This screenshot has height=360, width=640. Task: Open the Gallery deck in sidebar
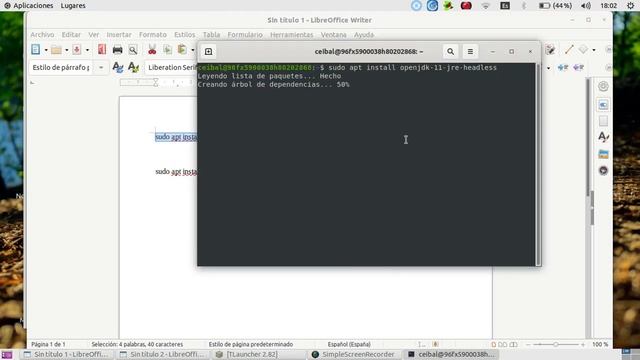tap(603, 154)
